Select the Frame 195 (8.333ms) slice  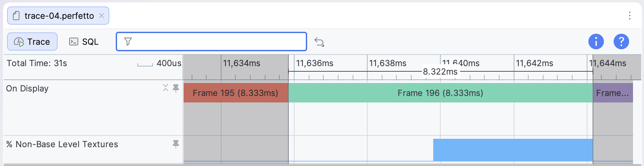236,93
